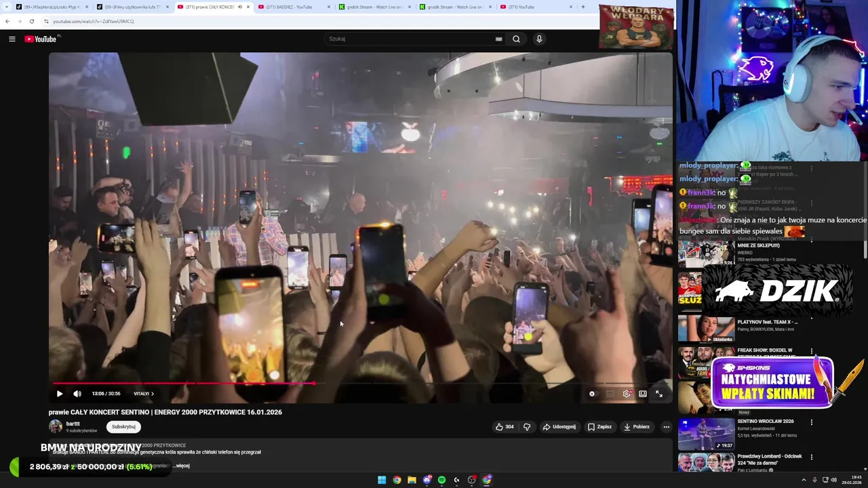Open options menu for FREAK SHOW: BOXDEL video
Viewport: 868px width, 488px height.
[812, 352]
